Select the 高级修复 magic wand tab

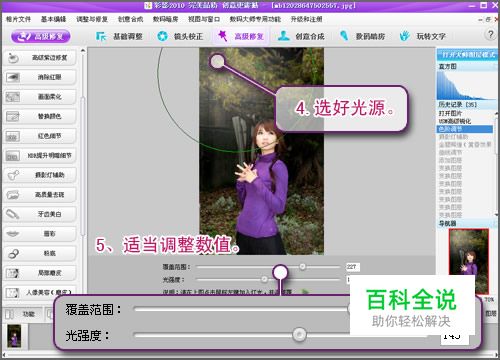click(241, 36)
